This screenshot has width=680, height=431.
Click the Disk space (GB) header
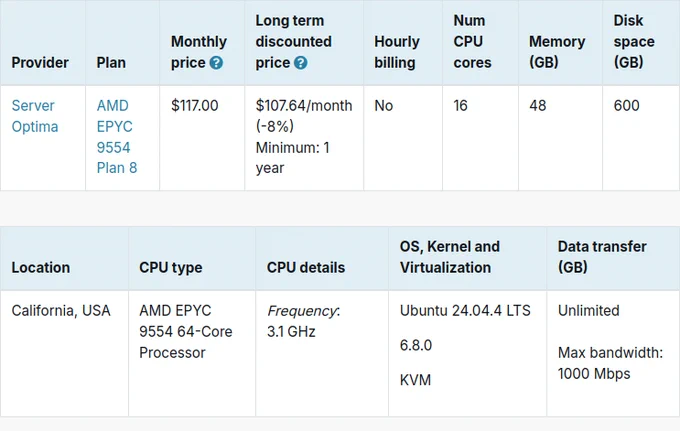[634, 42]
